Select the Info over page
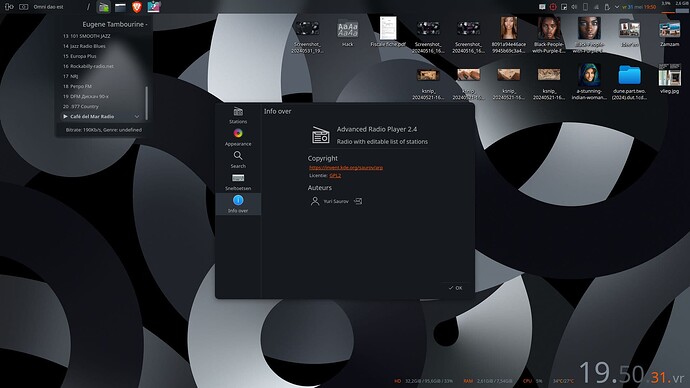Screen dimensions: 690x388 click(x=238, y=204)
